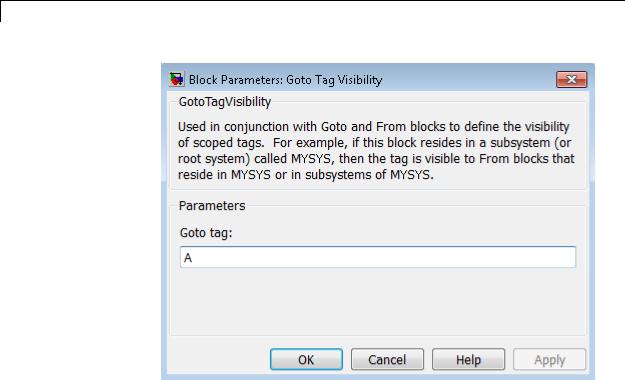Click the empty title bar area left of the close button
Screen dimensions: 625x380
pyautogui.click(x=469, y=79)
